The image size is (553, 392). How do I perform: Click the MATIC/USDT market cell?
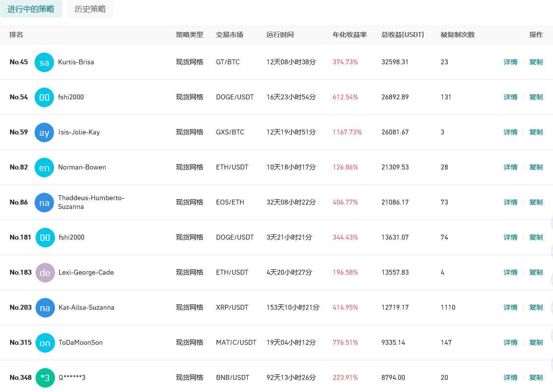pos(236,342)
